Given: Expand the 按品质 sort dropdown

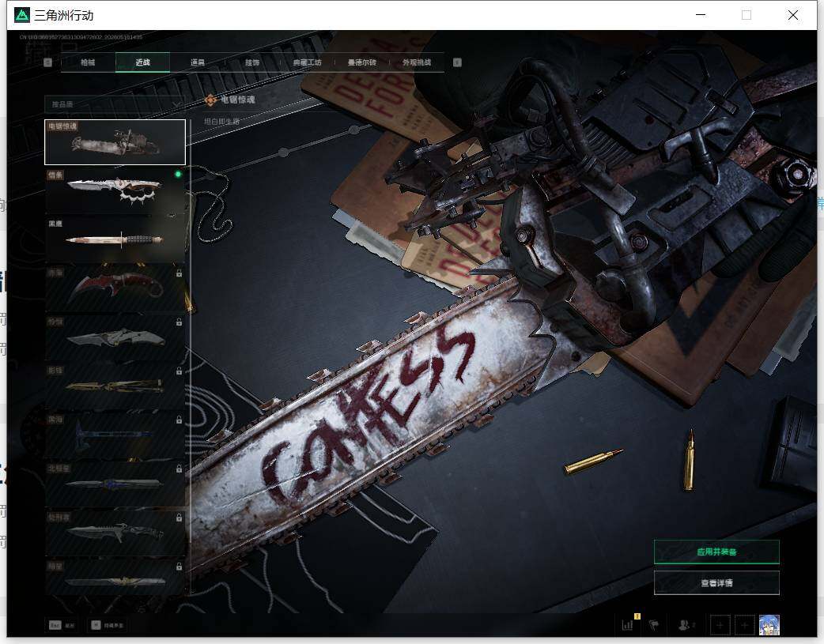Looking at the screenshot, I should 115,104.
